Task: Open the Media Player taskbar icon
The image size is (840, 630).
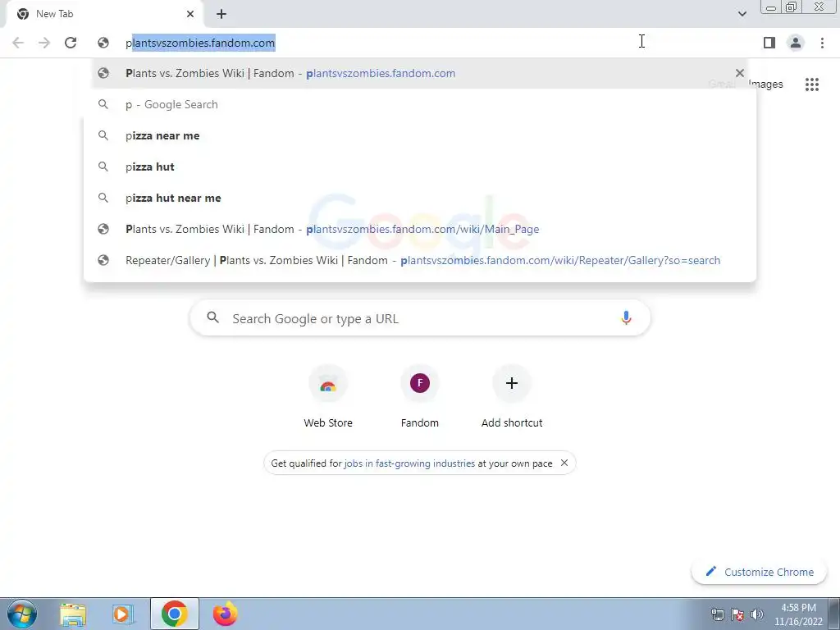Action: point(123,614)
